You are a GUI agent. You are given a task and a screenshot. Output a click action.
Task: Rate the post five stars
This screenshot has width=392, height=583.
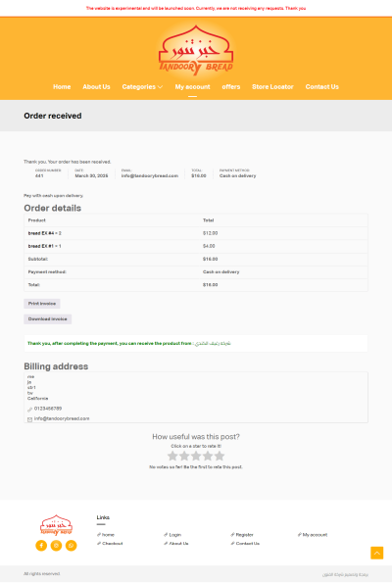220,456
